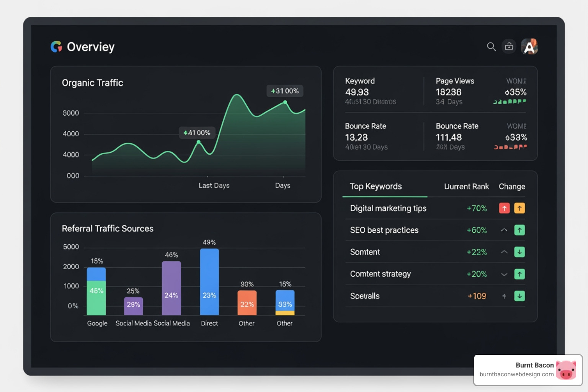Click the briefcase icon in header
Viewport: 588px width, 392px height.
tap(509, 47)
